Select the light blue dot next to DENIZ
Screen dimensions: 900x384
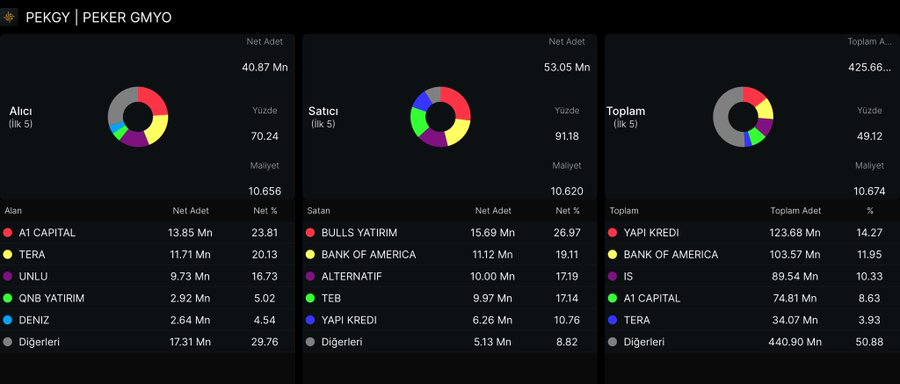7,320
